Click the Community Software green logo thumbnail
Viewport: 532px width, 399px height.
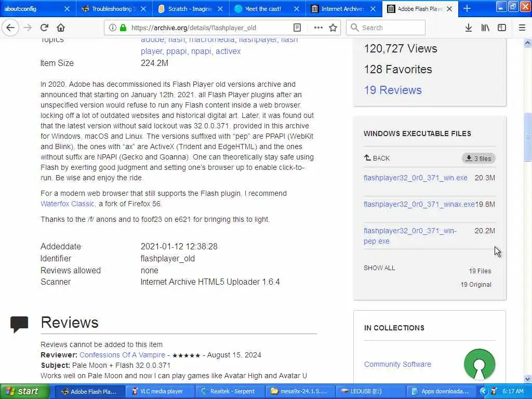tap(480, 365)
